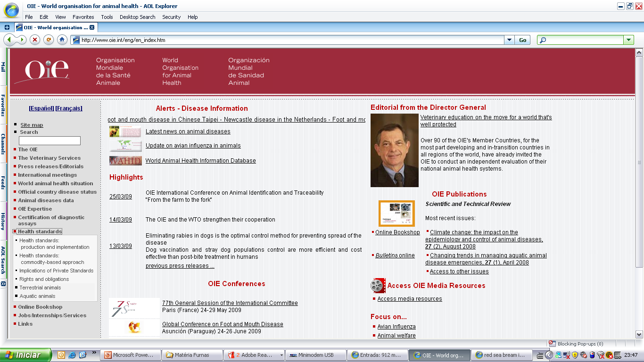Image resolution: width=644 pixels, height=362 pixels.
Task: Open the File menu
Action: tap(29, 17)
